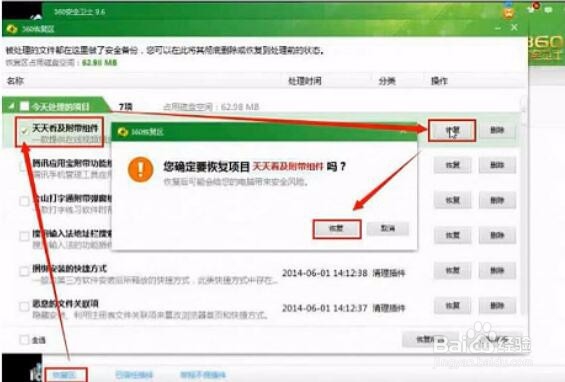Delete the 金山打字通附带弹窗 item

click(x=497, y=200)
